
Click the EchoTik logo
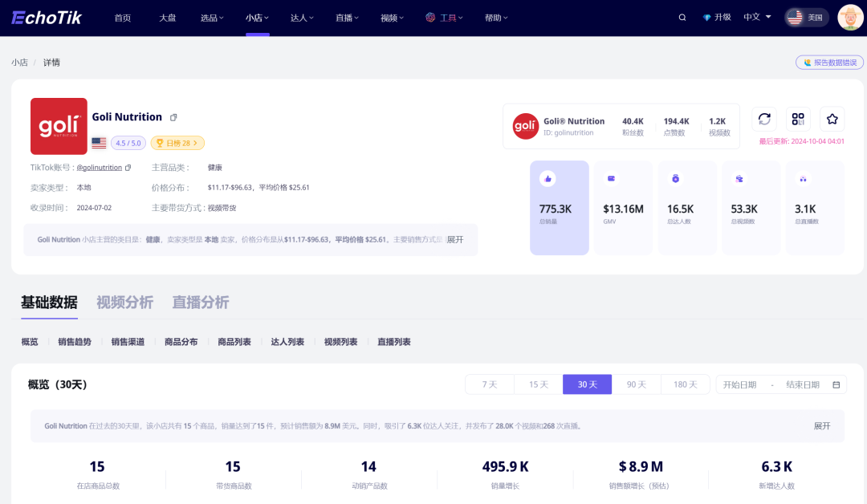[47, 18]
